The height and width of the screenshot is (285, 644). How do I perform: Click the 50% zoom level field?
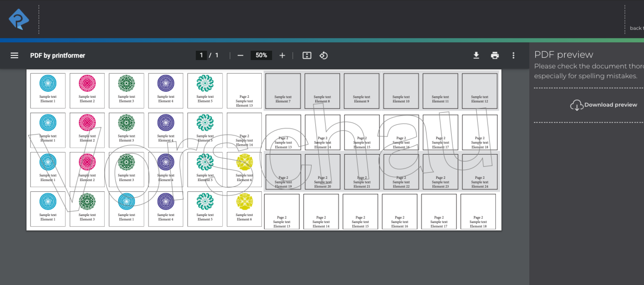(261, 55)
